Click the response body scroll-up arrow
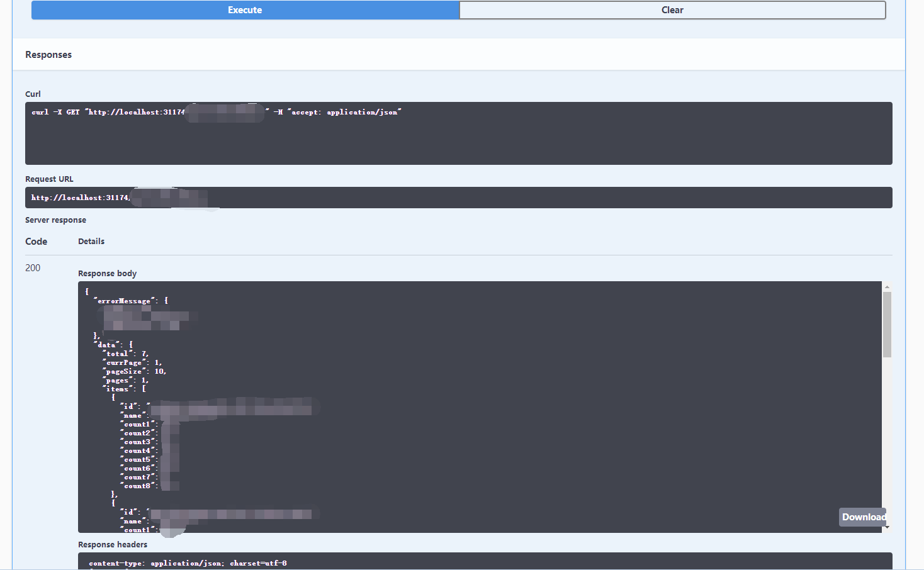Viewport: 924px width, 570px height. (x=887, y=287)
